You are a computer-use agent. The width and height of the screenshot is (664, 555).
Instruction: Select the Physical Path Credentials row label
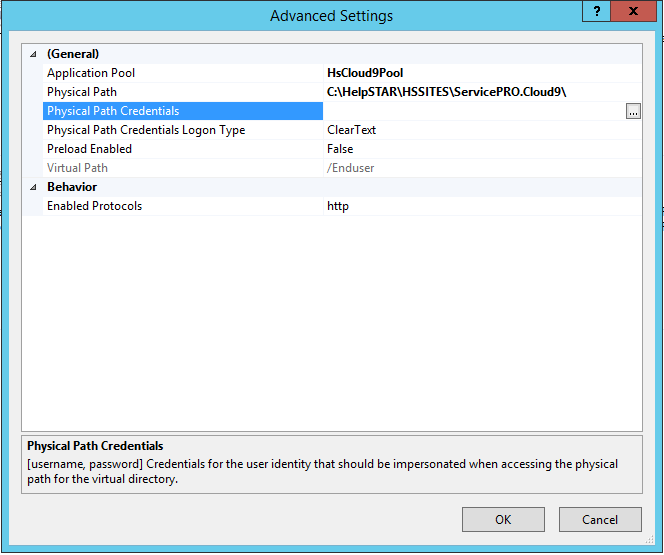(113, 111)
